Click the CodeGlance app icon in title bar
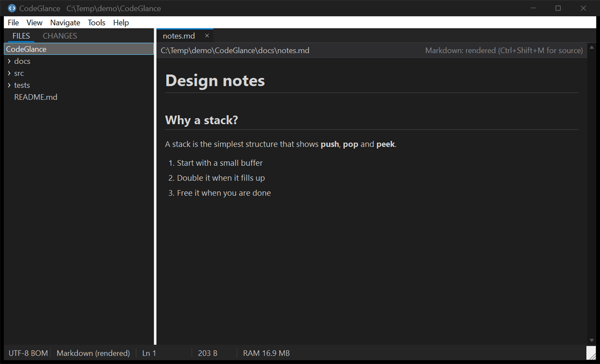 (12, 8)
